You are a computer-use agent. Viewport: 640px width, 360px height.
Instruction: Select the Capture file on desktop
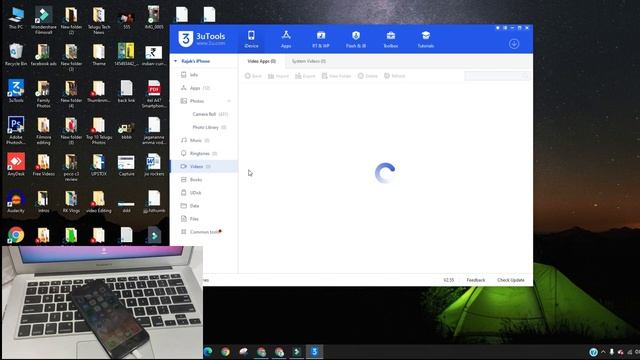coord(127,164)
